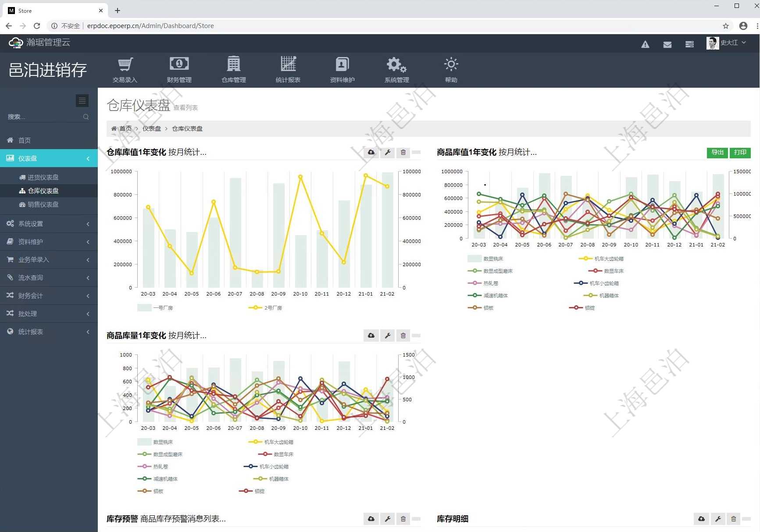This screenshot has width=760, height=532.
Task: Click the task list icon in header
Action: point(689,44)
